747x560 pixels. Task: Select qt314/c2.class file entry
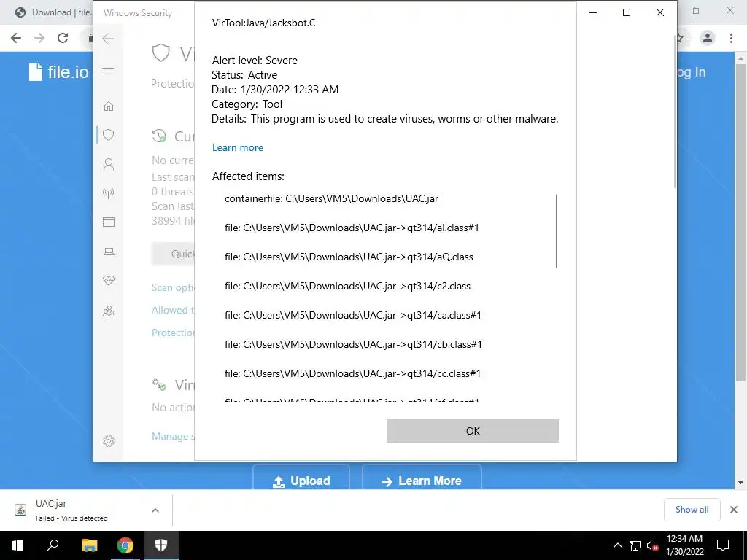347,286
